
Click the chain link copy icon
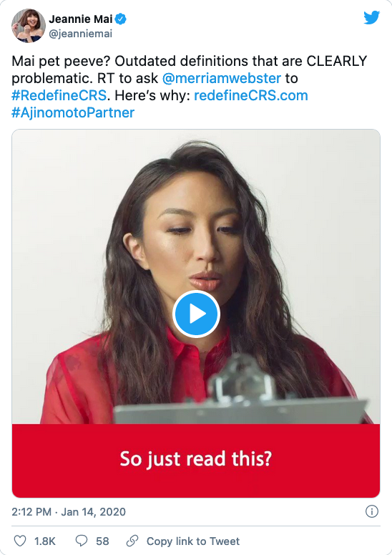pyautogui.click(x=132, y=541)
